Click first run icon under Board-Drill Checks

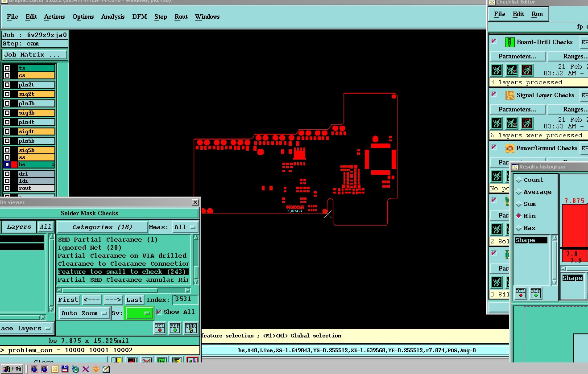coord(497,70)
